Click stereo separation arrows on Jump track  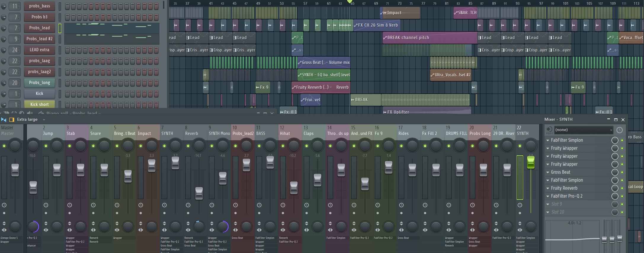coord(46,230)
